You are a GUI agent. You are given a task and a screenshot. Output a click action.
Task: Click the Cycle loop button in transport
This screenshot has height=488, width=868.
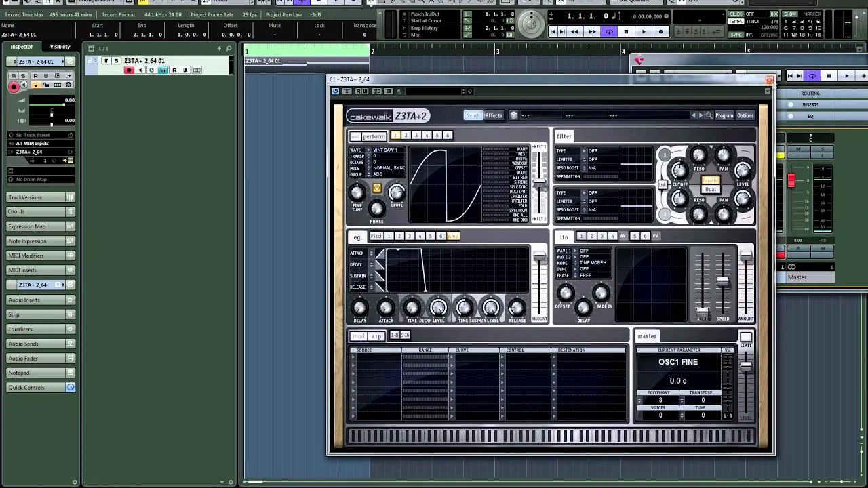point(609,32)
